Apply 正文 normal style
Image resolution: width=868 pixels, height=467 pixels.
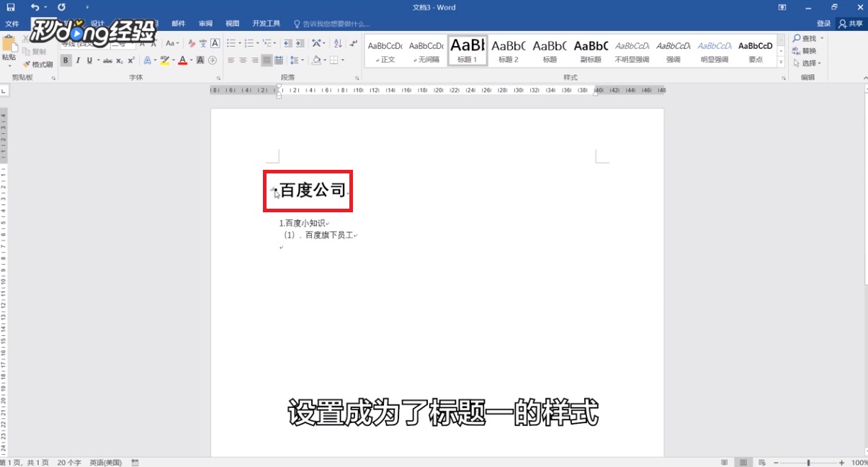pyautogui.click(x=385, y=51)
